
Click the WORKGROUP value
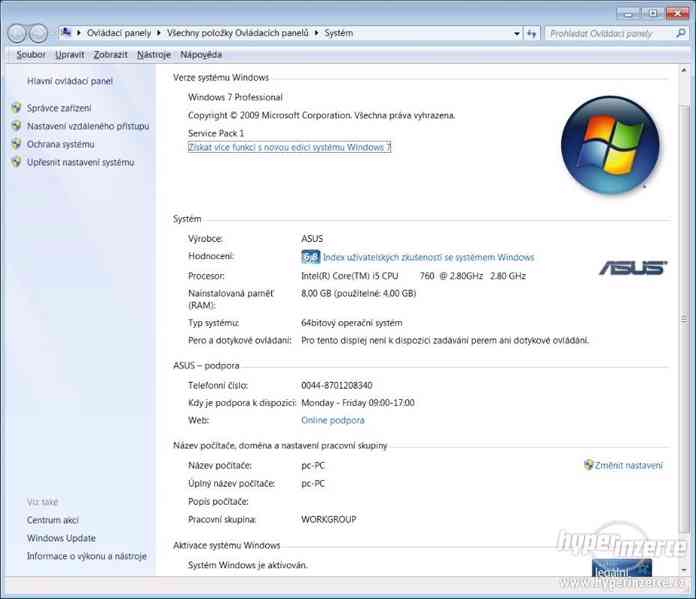pyautogui.click(x=328, y=519)
